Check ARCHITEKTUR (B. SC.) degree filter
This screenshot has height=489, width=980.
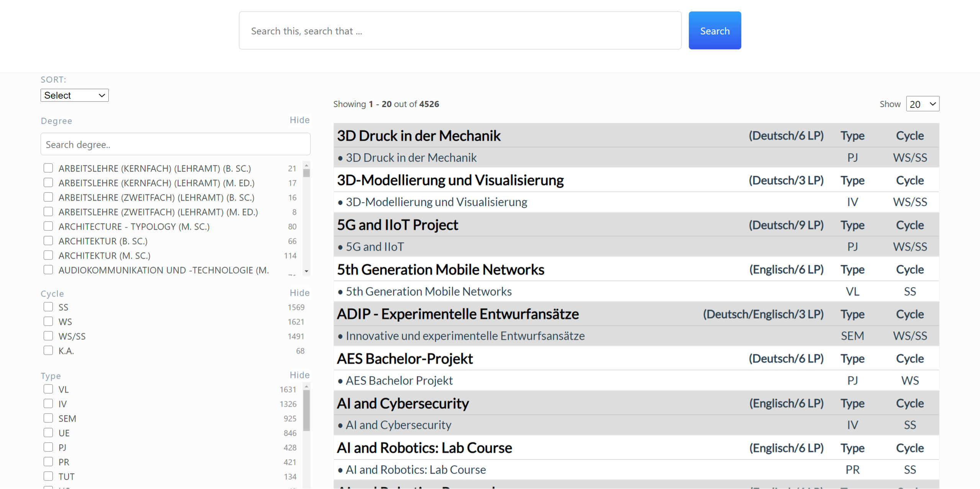(48, 241)
